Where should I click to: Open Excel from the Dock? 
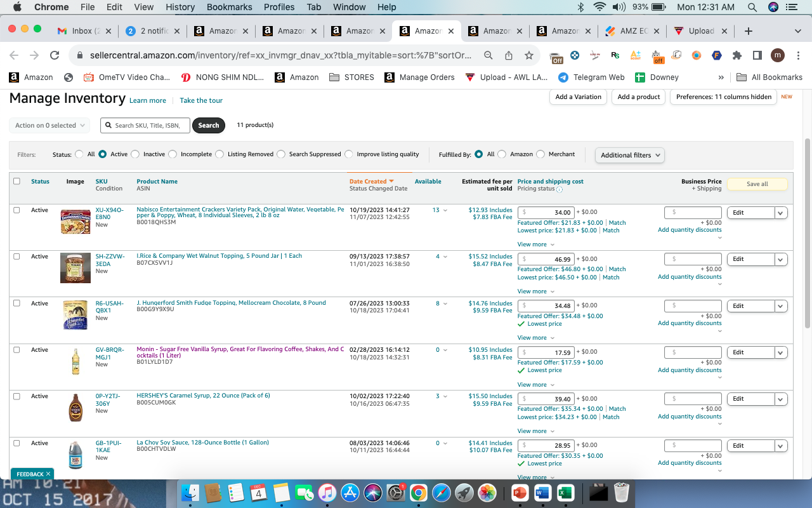click(565, 492)
